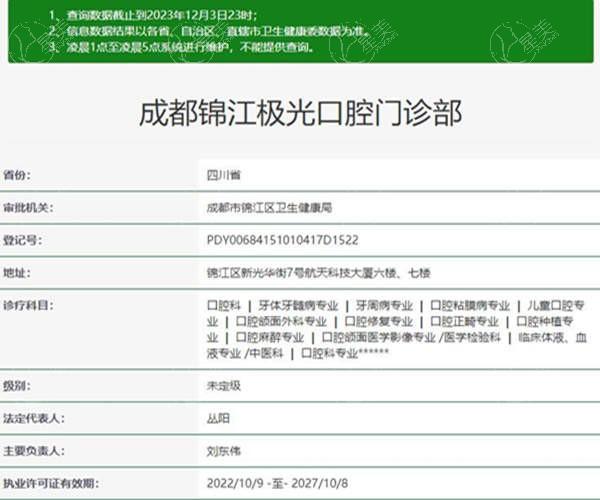The image size is (600, 500).
Task: Click the 诊疗科目 label
Action: (28, 305)
